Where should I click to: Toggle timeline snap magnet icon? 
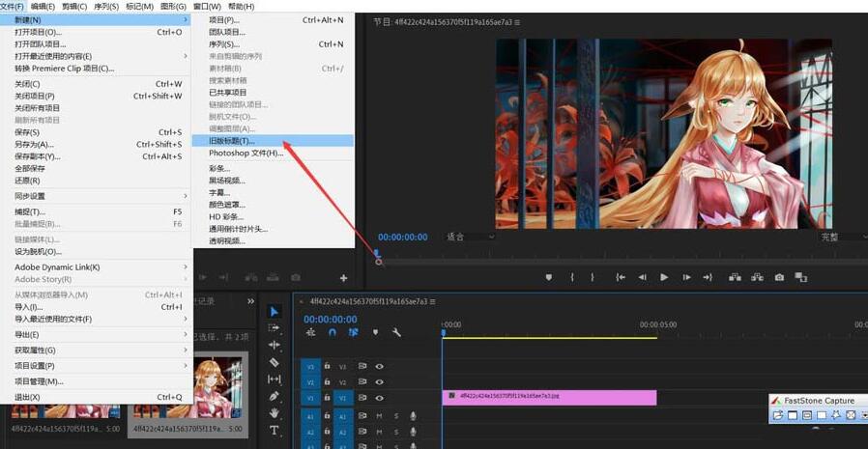tap(332, 332)
